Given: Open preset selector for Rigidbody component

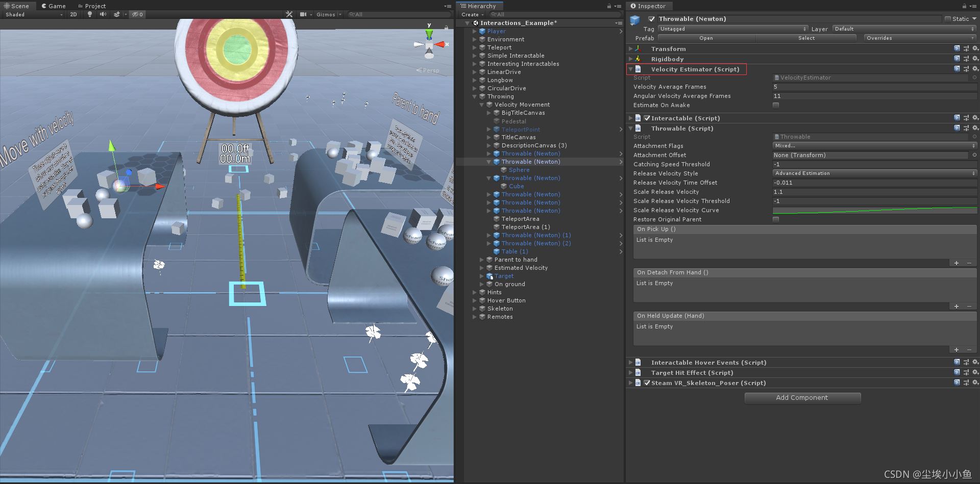Looking at the screenshot, I should (966, 59).
